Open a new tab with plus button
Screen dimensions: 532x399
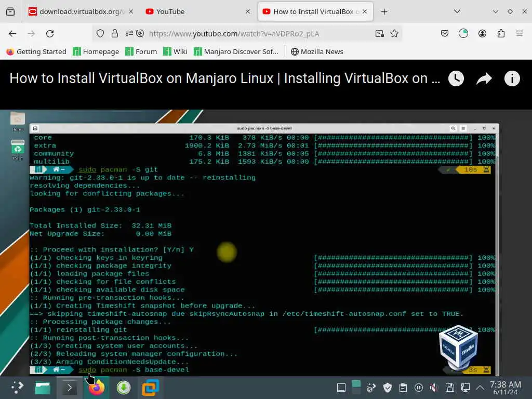click(384, 12)
